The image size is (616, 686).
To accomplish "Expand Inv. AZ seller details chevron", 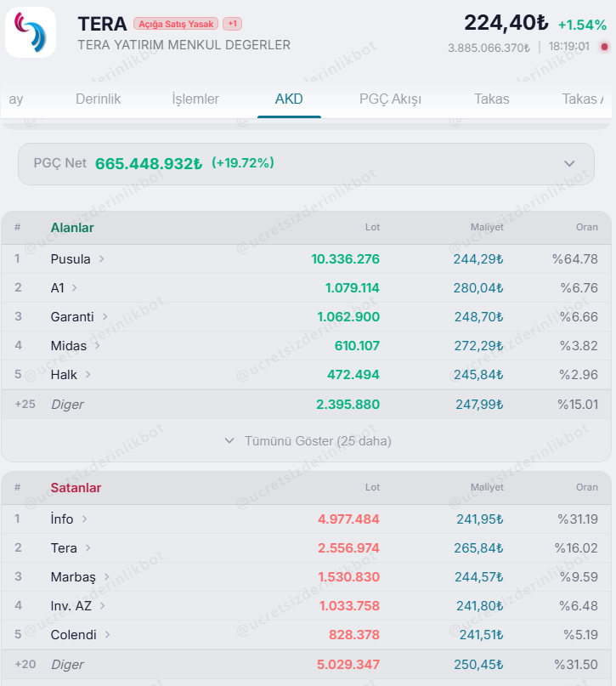I will (x=102, y=605).
